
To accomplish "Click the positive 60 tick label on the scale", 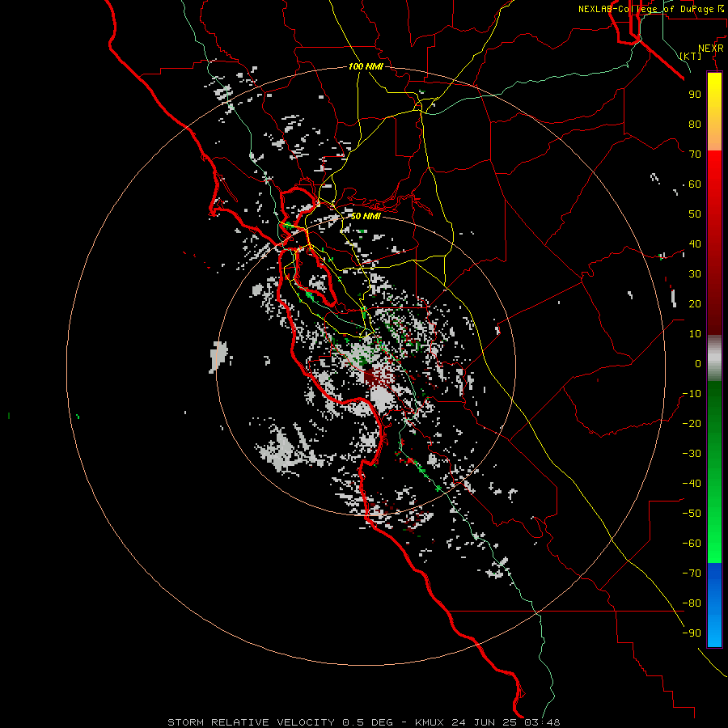I will point(695,184).
